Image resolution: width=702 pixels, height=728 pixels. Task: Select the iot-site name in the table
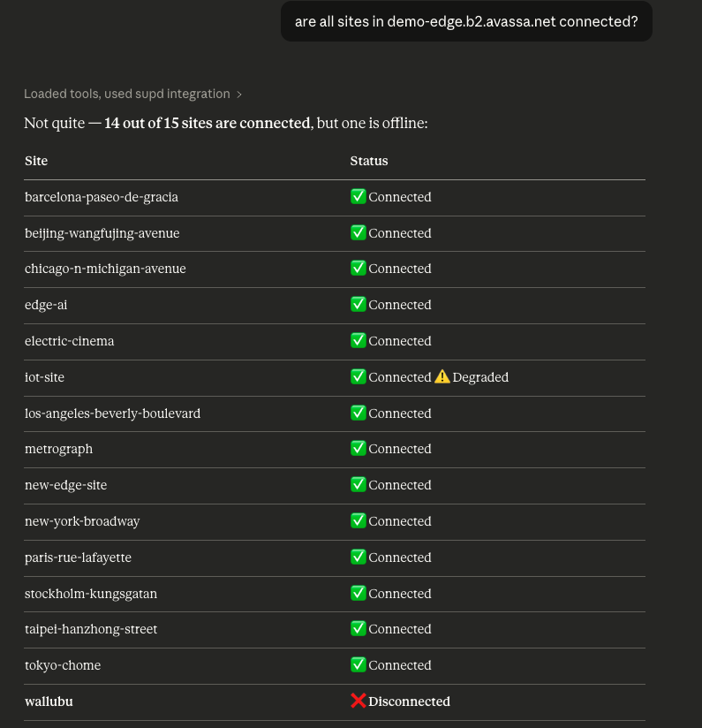[x=44, y=376]
